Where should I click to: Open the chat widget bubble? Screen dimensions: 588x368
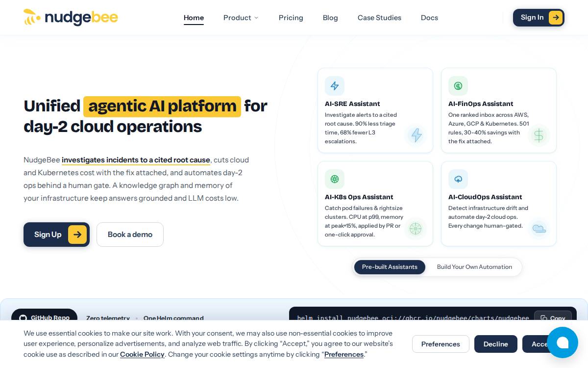pyautogui.click(x=563, y=342)
